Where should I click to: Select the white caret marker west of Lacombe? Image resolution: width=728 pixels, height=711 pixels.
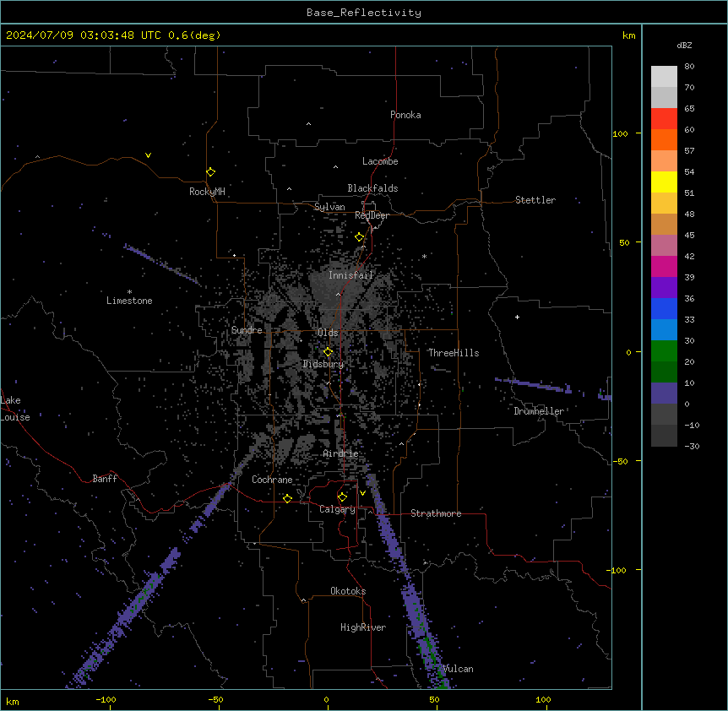coord(335,167)
